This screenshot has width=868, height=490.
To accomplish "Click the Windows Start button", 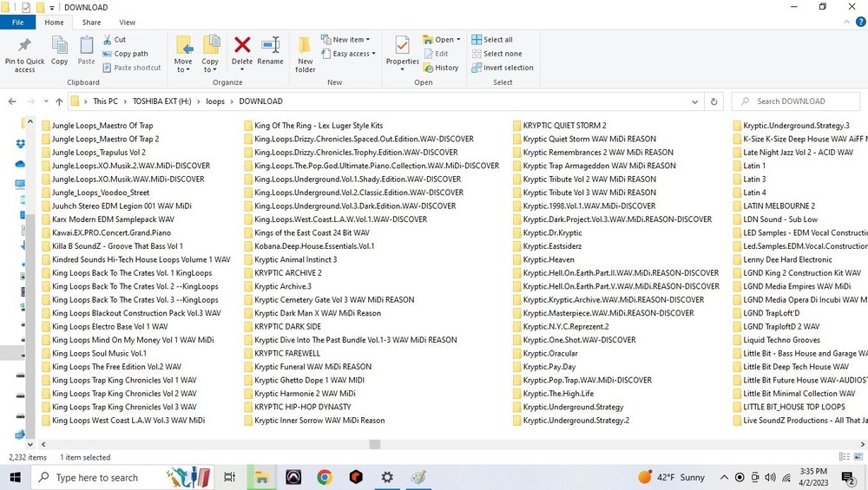I will (15, 477).
